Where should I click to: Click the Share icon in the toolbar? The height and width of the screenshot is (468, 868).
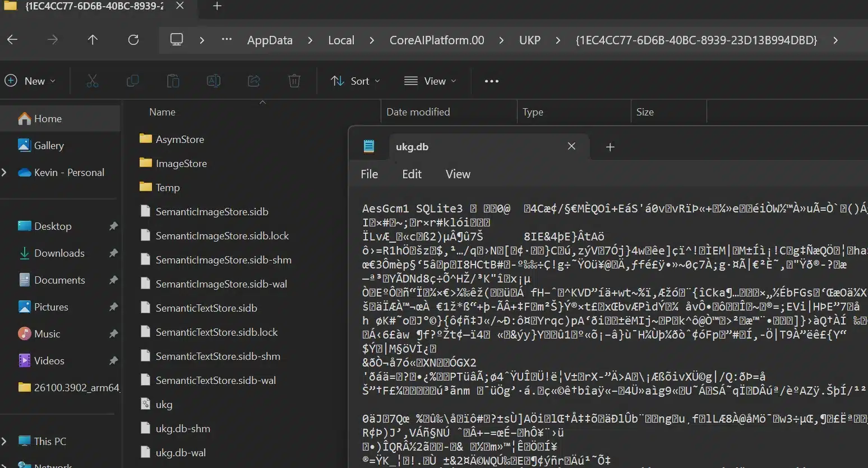point(254,81)
